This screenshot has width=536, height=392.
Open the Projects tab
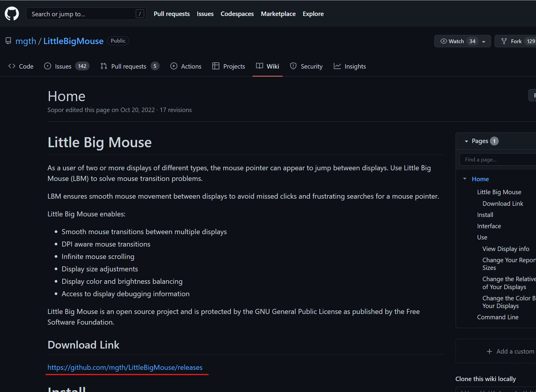229,66
